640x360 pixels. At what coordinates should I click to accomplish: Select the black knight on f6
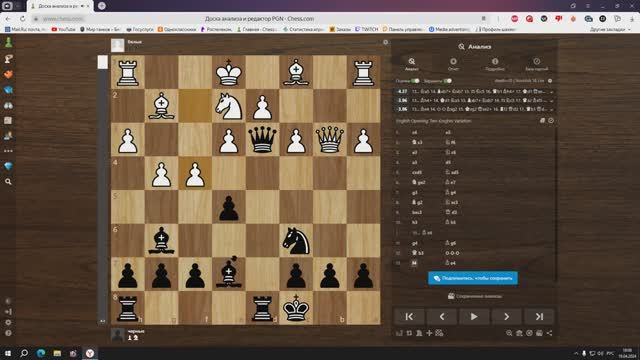tap(296, 240)
